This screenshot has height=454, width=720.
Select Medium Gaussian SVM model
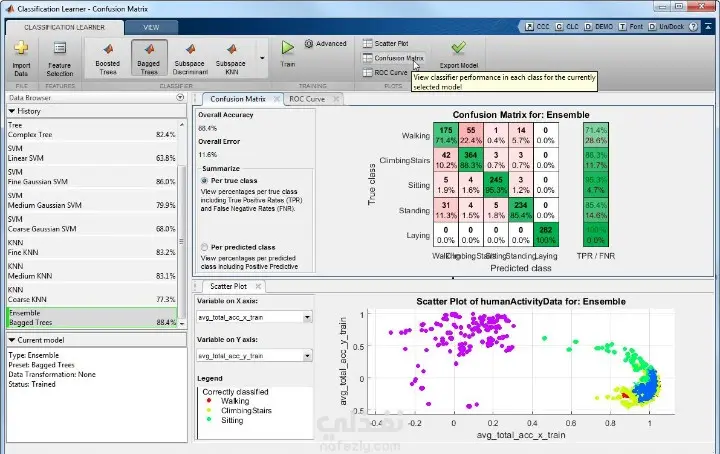click(x=92, y=201)
